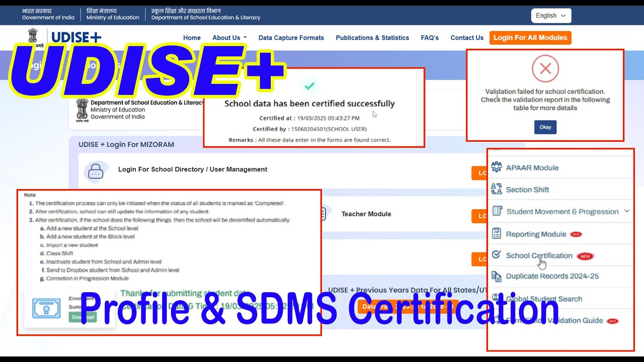
Task: Click the UDISE+ emblem logo in header
Action: 33,37
